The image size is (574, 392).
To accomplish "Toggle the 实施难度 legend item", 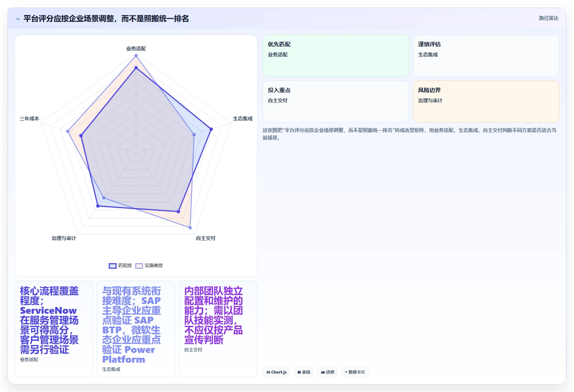I will tap(149, 266).
